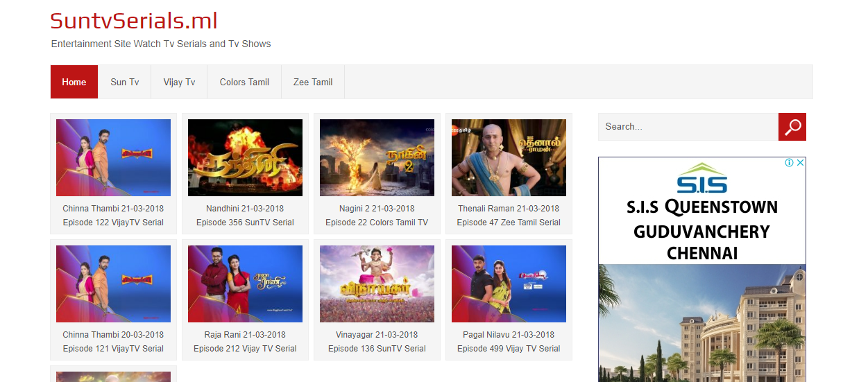Click Thenali Raman Episode 47 title link
The height and width of the screenshot is (382, 868).
point(509,216)
